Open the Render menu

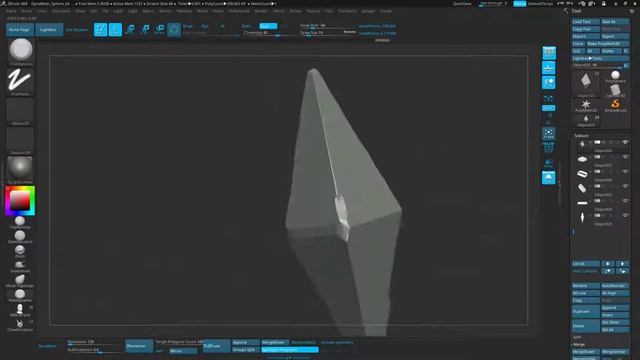click(261, 11)
